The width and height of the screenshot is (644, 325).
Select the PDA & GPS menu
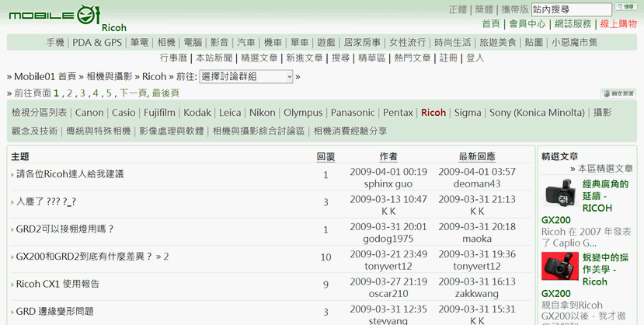pyautogui.click(x=97, y=42)
